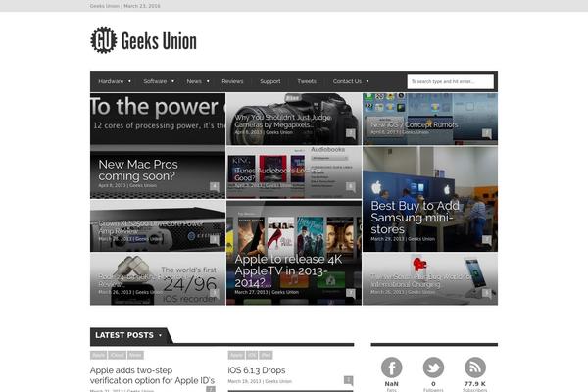Click comment bubble on Cameras by Megapixels post
The width and height of the screenshot is (588, 392).
(350, 133)
